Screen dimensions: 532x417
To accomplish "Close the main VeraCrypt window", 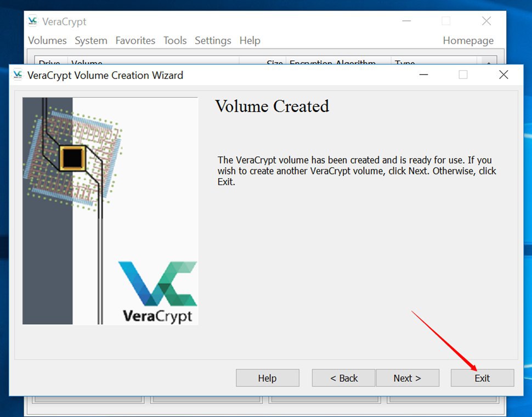I will click(486, 21).
